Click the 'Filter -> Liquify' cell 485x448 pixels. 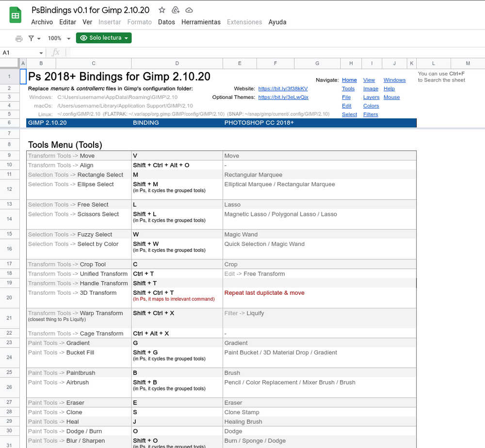coord(320,318)
